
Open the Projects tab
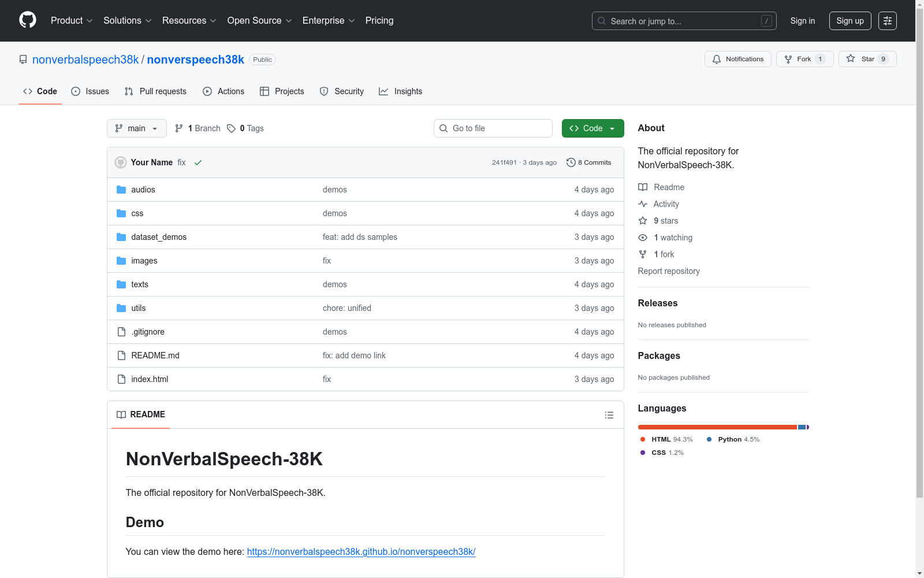[x=282, y=91]
